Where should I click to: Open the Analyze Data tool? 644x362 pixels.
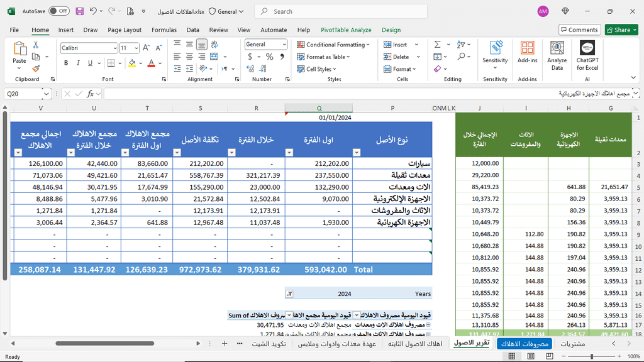tap(557, 56)
